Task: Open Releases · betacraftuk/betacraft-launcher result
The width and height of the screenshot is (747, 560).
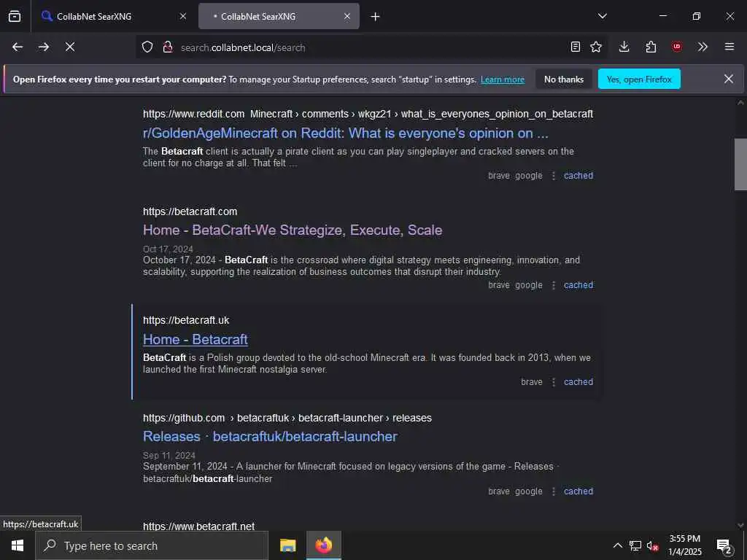Action: [x=270, y=437]
